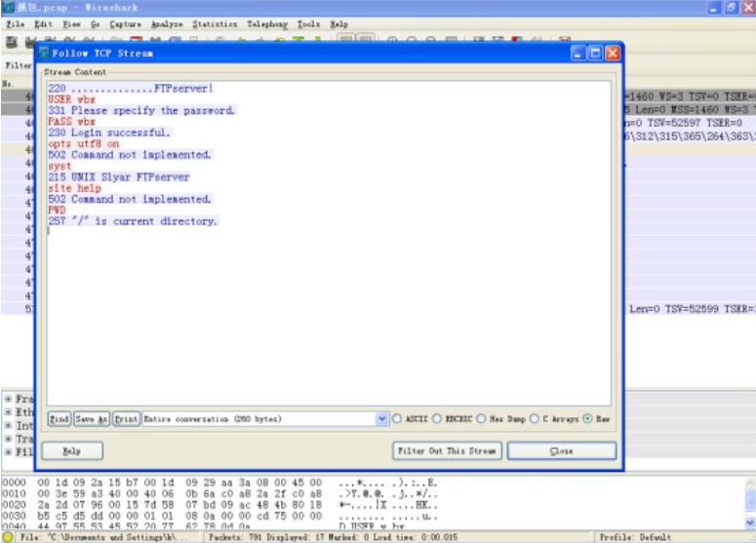Screen dimensions: 756x543
Task: Open the File menu
Action: pyautogui.click(x=15, y=24)
